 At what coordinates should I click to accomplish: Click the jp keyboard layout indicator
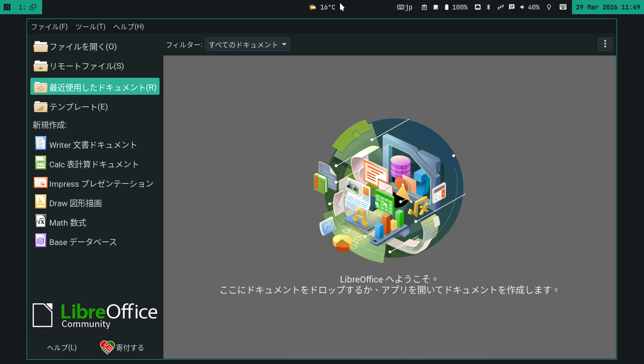(x=405, y=7)
